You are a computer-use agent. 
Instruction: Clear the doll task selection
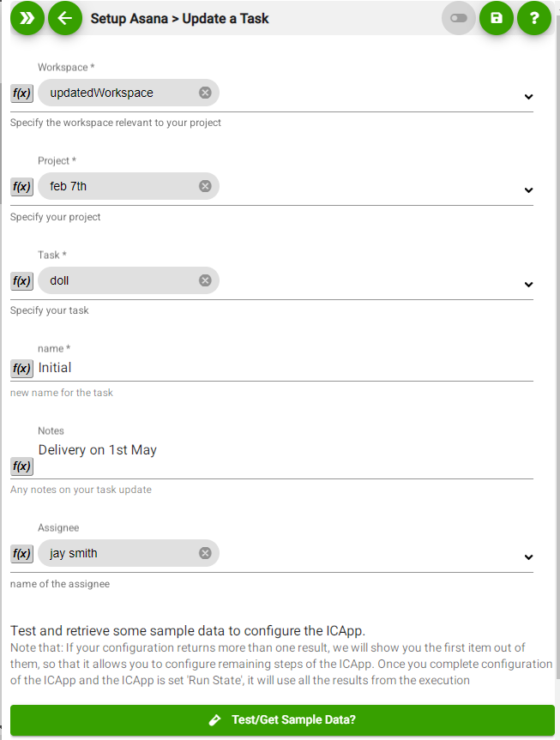(205, 280)
